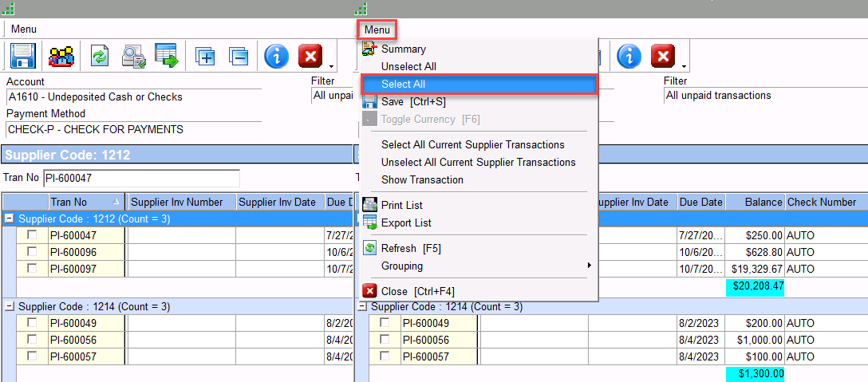Screen dimensions: 868x382
Task: Enable the checkbox beside PI-600056 in right grid
Action: click(x=385, y=340)
